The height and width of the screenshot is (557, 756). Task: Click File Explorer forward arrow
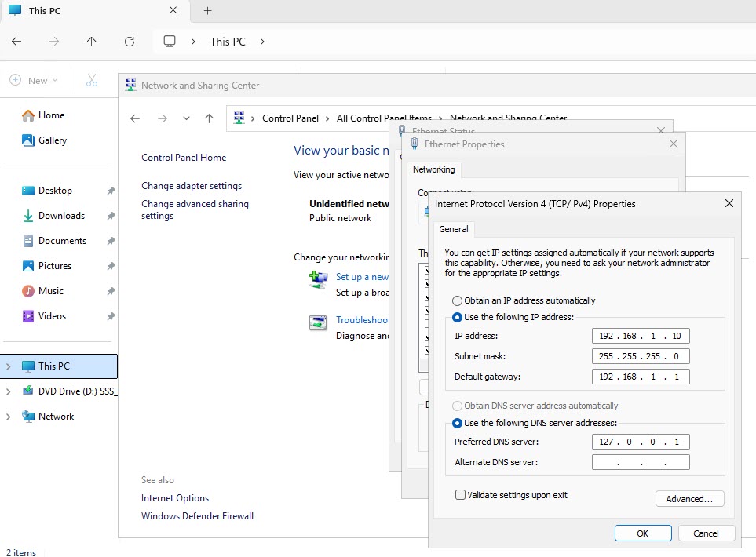point(54,42)
